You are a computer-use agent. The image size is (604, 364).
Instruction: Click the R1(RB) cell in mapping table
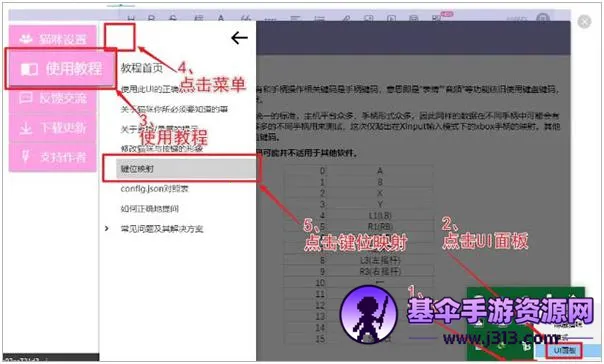coord(381,226)
